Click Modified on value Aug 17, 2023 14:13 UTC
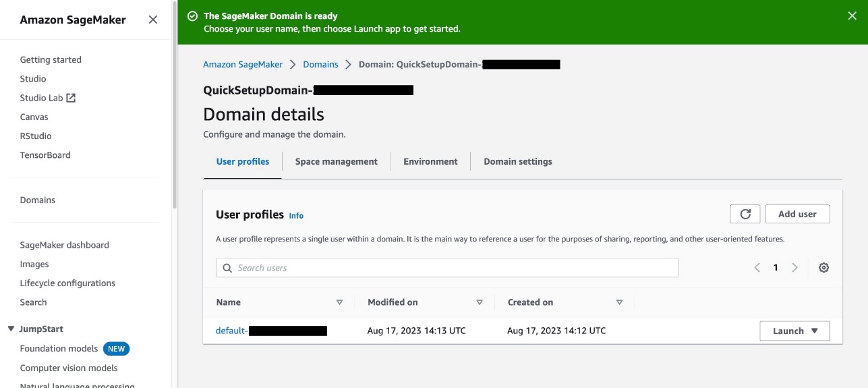Image resolution: width=868 pixels, height=388 pixels. click(416, 331)
